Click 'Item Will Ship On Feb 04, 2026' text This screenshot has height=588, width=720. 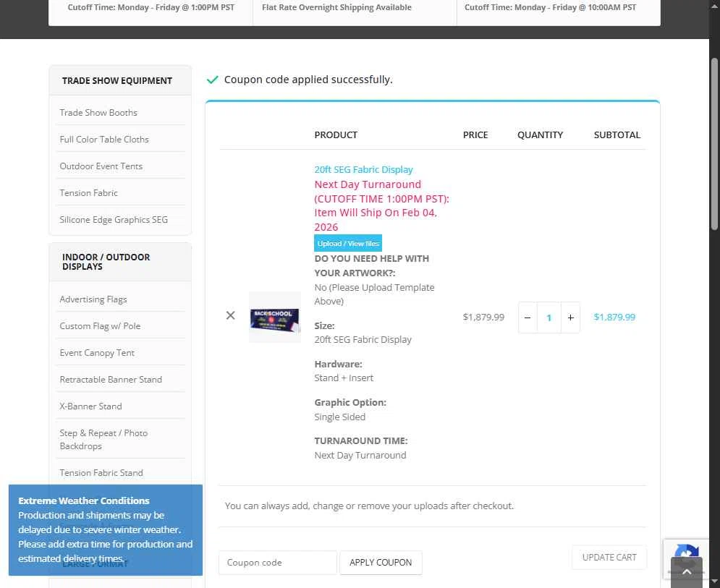click(375, 220)
